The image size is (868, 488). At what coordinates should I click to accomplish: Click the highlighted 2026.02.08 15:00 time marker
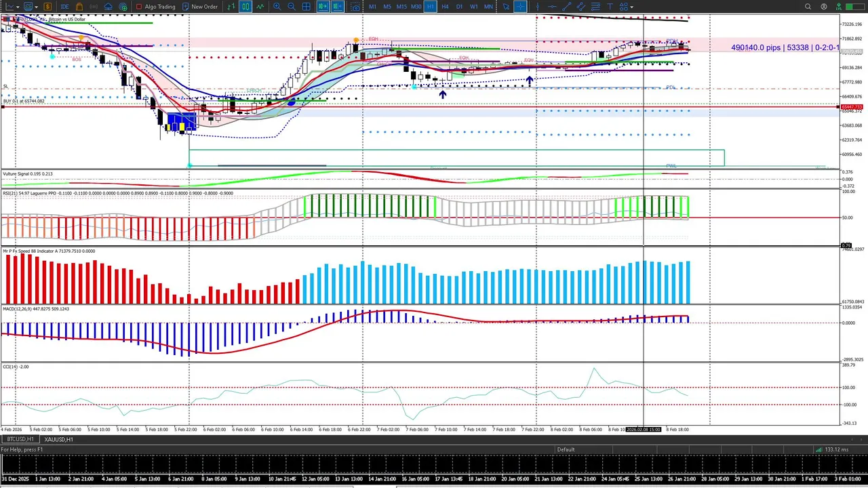644,430
